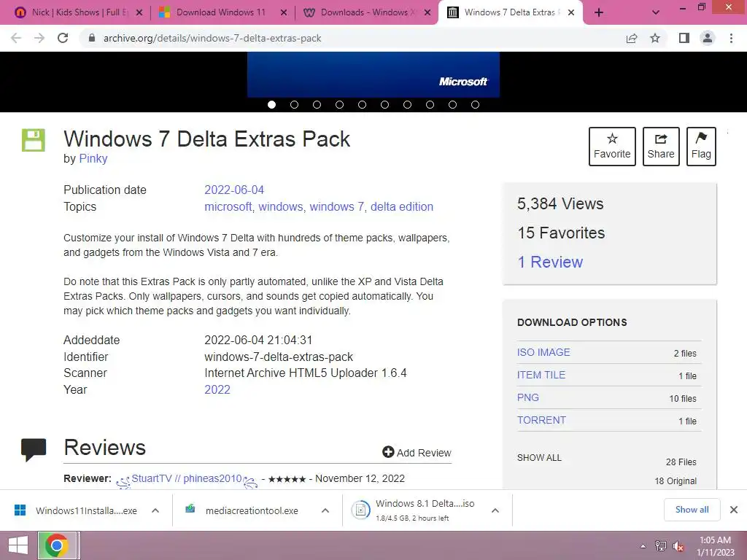Open the tab search dropdown
The image size is (747, 560).
coord(656,12)
